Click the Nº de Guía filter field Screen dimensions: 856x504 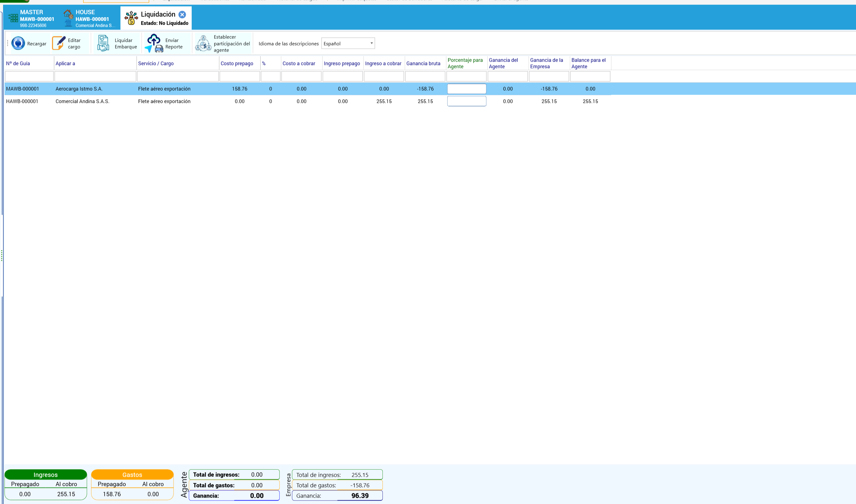tap(29, 76)
